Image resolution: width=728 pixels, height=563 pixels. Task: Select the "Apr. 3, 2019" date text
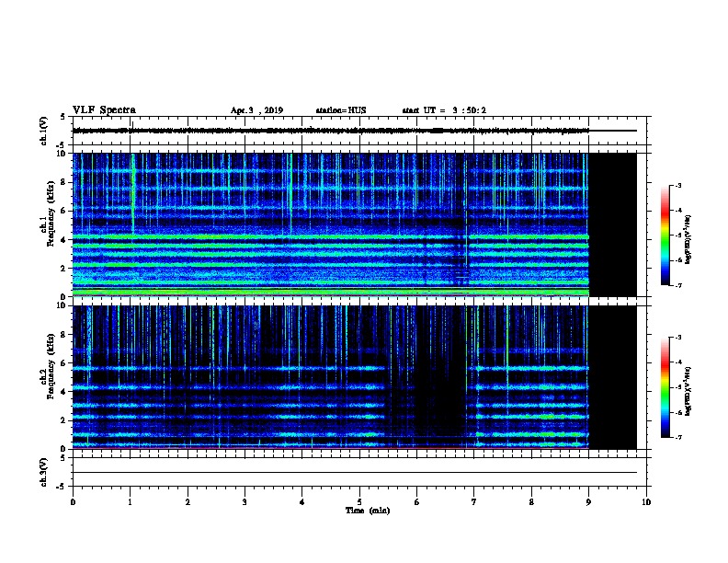(x=256, y=110)
